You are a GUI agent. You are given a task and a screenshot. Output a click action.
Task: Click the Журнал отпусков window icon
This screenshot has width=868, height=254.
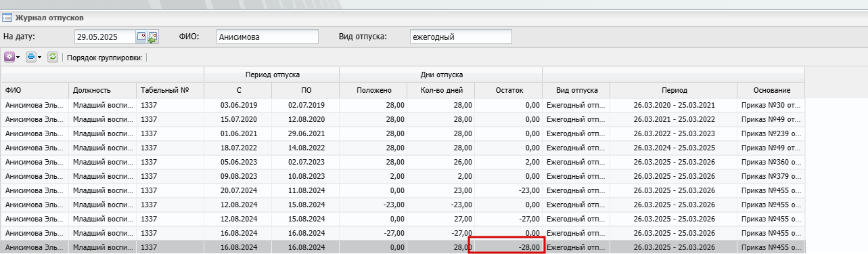(7, 17)
